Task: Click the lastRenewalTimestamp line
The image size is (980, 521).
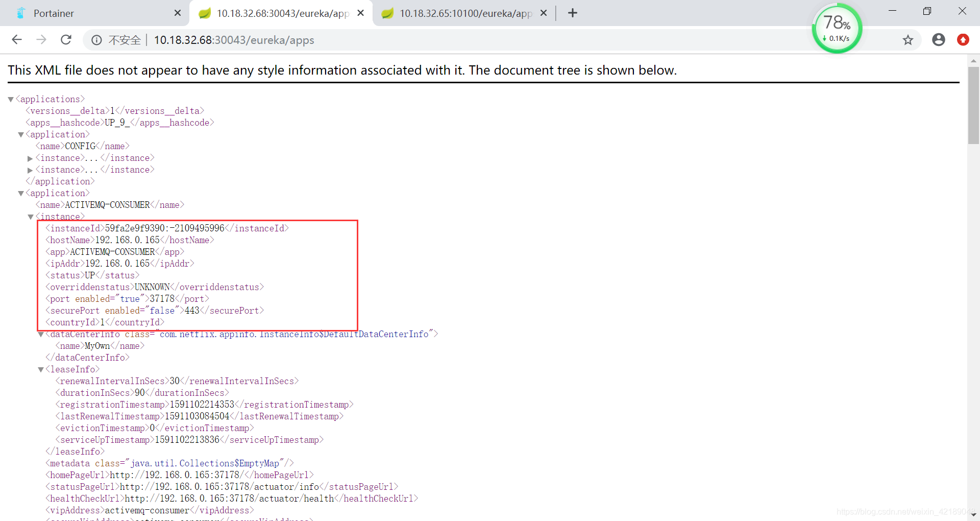Action: coord(200,416)
